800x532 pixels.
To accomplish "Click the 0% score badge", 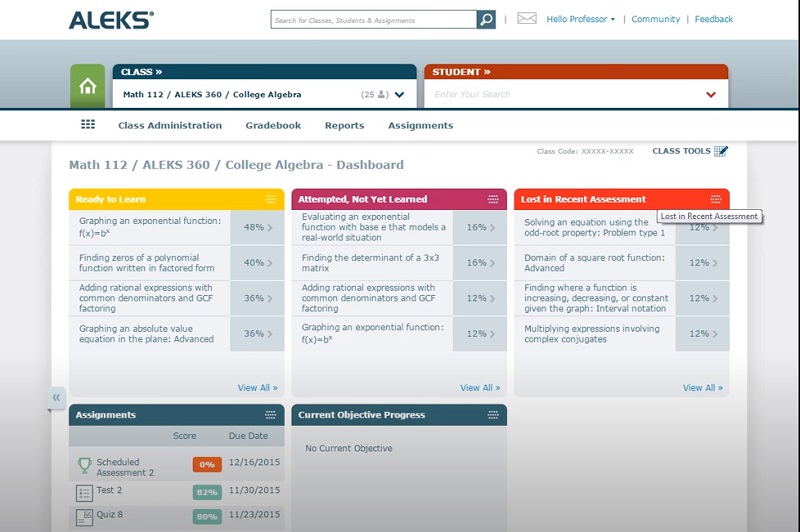I will 207,465.
